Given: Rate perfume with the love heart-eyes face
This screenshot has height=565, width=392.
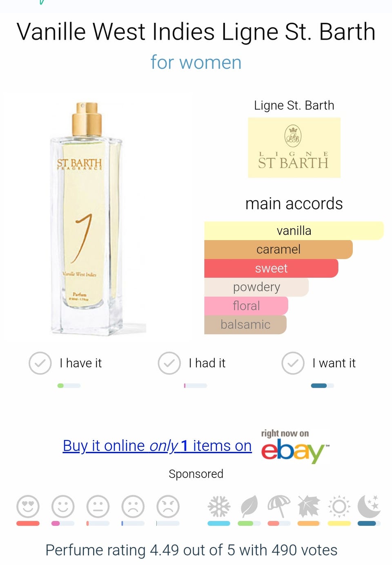Looking at the screenshot, I should [x=28, y=507].
